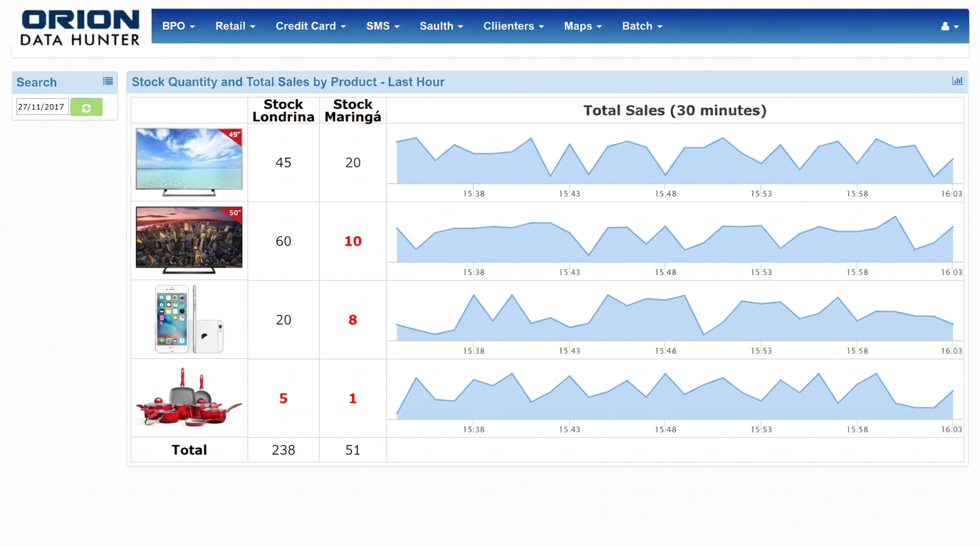Click the green refresh search button
Image resolution: width=980 pixels, height=547 pixels.
point(86,107)
